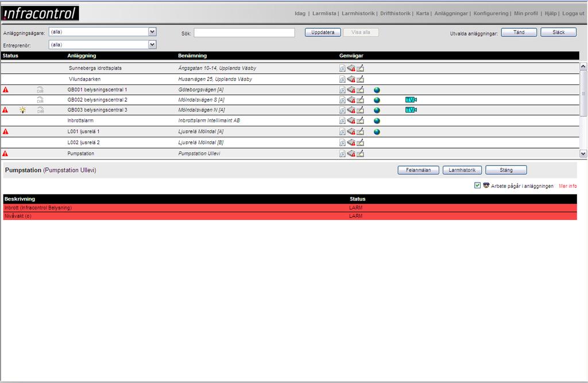Click Logga ut to sign out
The image size is (588, 383).
pos(573,14)
